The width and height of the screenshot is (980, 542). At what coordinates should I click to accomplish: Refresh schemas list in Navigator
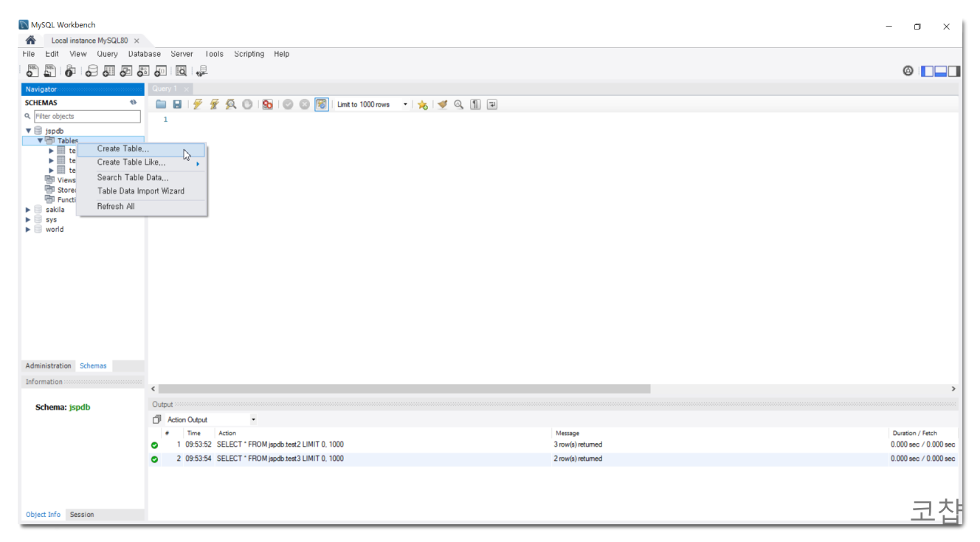click(x=134, y=103)
